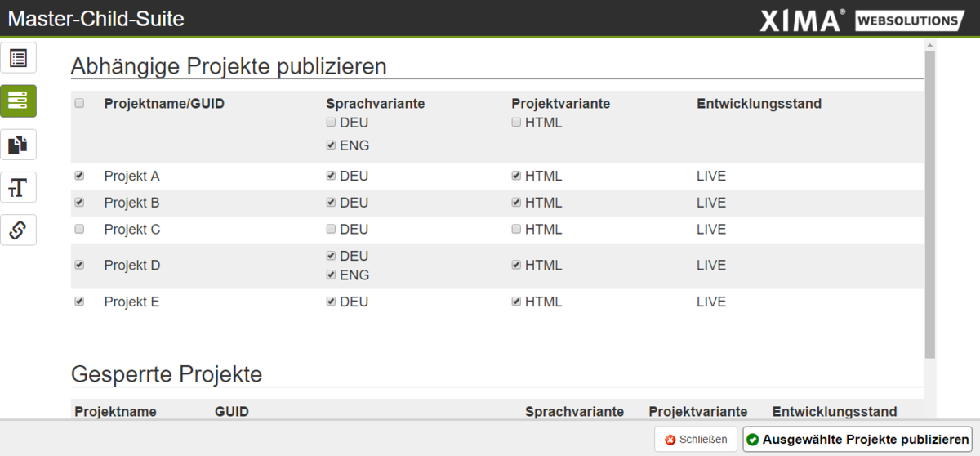Click Ausgewählte Projekte publizieren button
The height and width of the screenshot is (456, 980).
pos(857,440)
